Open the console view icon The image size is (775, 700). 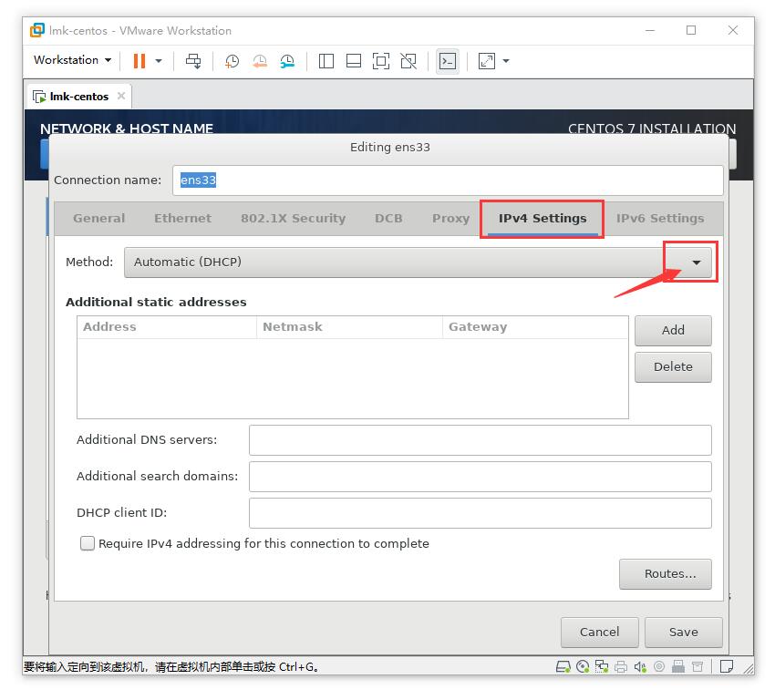pyautogui.click(x=448, y=61)
